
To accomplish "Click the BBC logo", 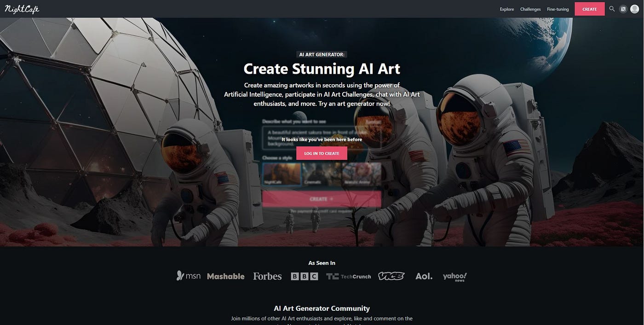I will click(305, 276).
